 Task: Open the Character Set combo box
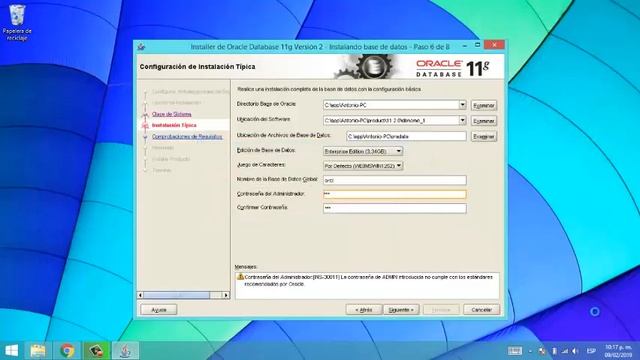point(363,166)
